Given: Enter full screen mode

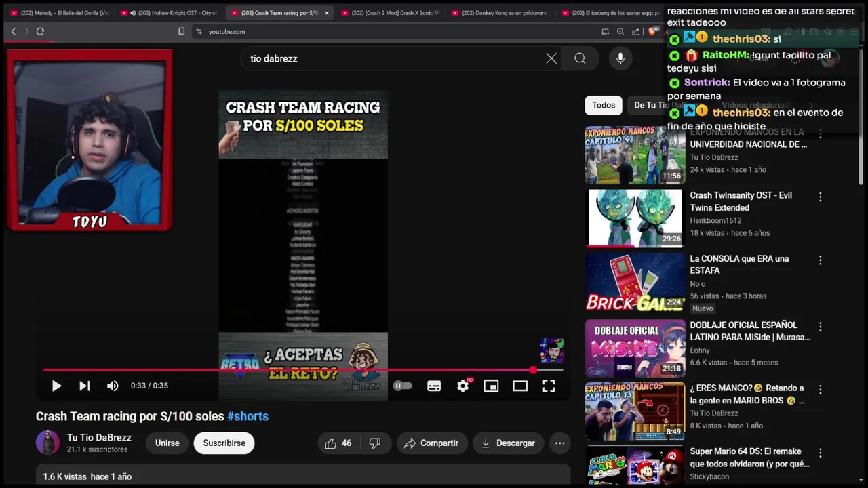Looking at the screenshot, I should pos(549,386).
